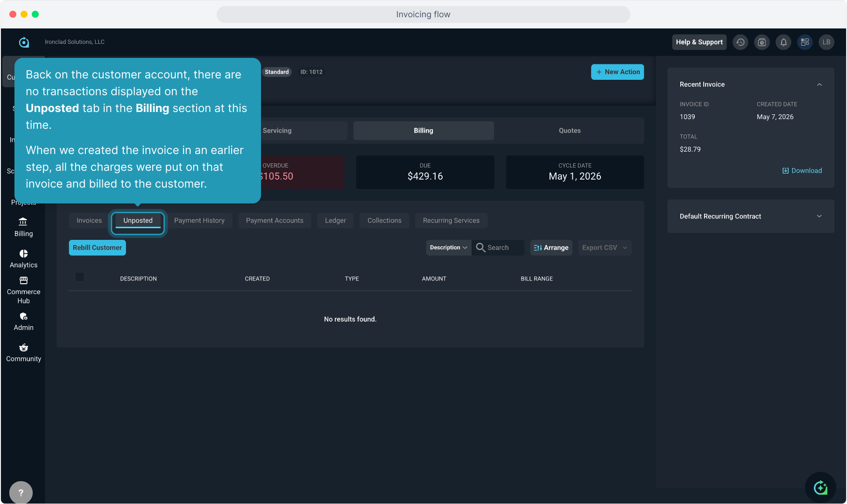Open Billing in the sidebar

click(23, 227)
